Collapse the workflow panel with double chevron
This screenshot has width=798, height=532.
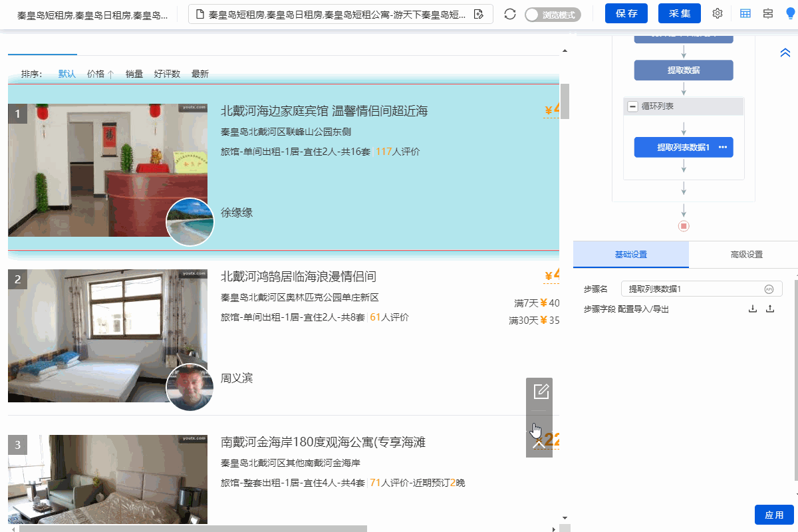(785, 53)
